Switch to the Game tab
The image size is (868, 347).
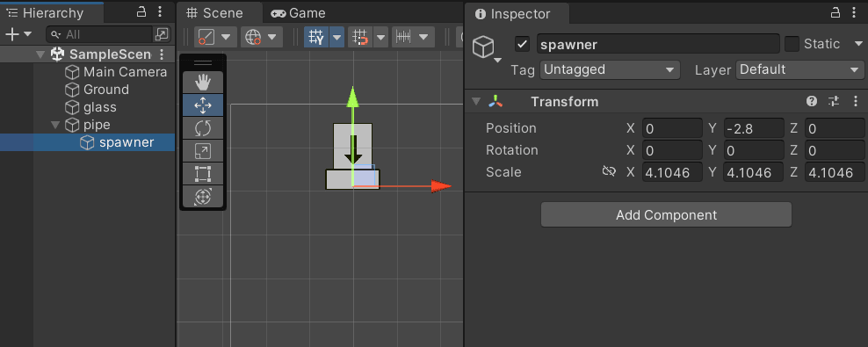click(x=299, y=13)
